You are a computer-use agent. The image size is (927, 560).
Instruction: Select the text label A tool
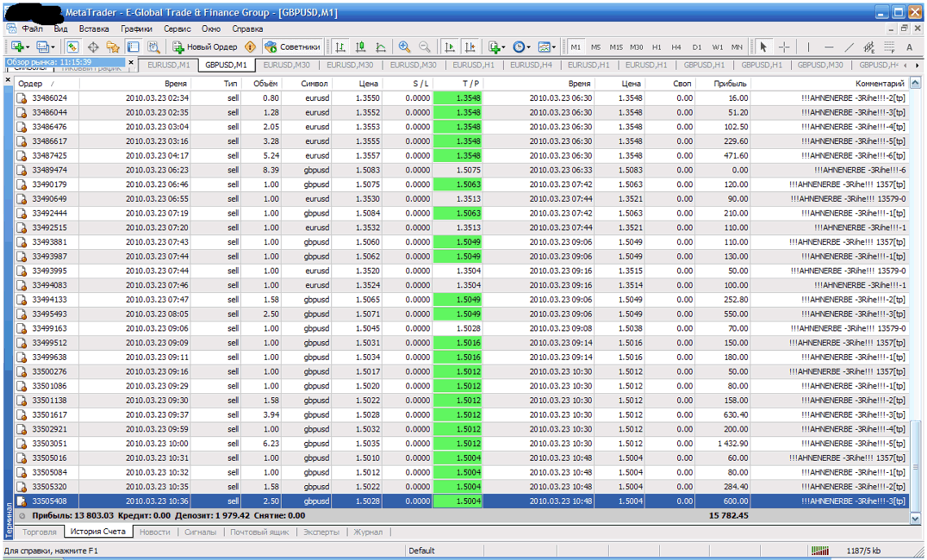coord(909,46)
